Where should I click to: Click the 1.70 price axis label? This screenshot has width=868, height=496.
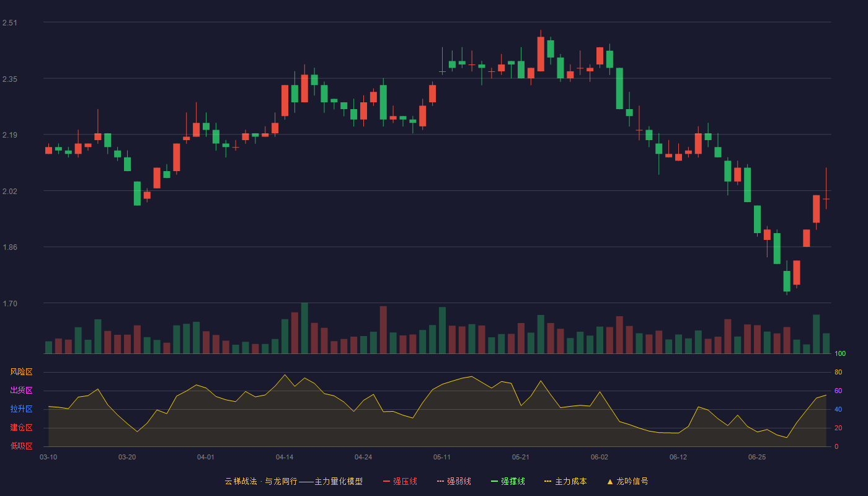tap(10, 304)
